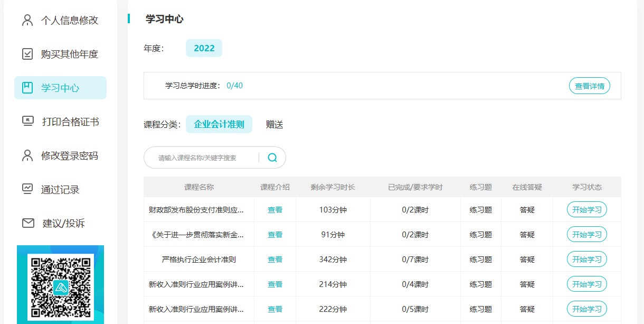Click the chart icon beside 通过记录
Viewport: 644px width, 324px height.
pos(27,189)
